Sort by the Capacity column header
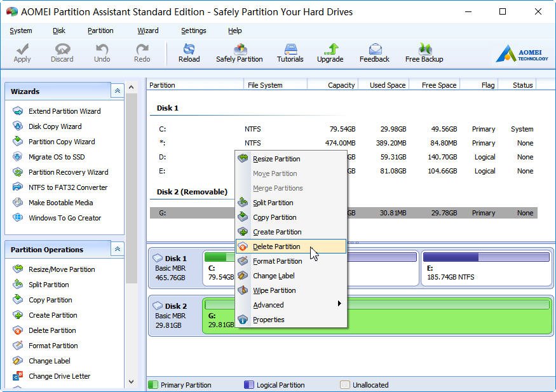 [332, 85]
